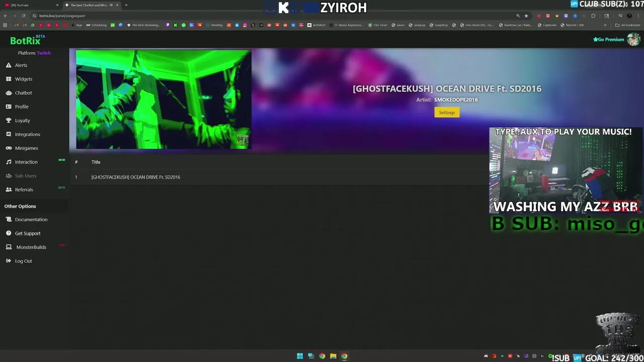Image resolution: width=644 pixels, height=362 pixels.
Task: Open the Sub-Users sidebar entry
Action: pyautogui.click(x=26, y=176)
